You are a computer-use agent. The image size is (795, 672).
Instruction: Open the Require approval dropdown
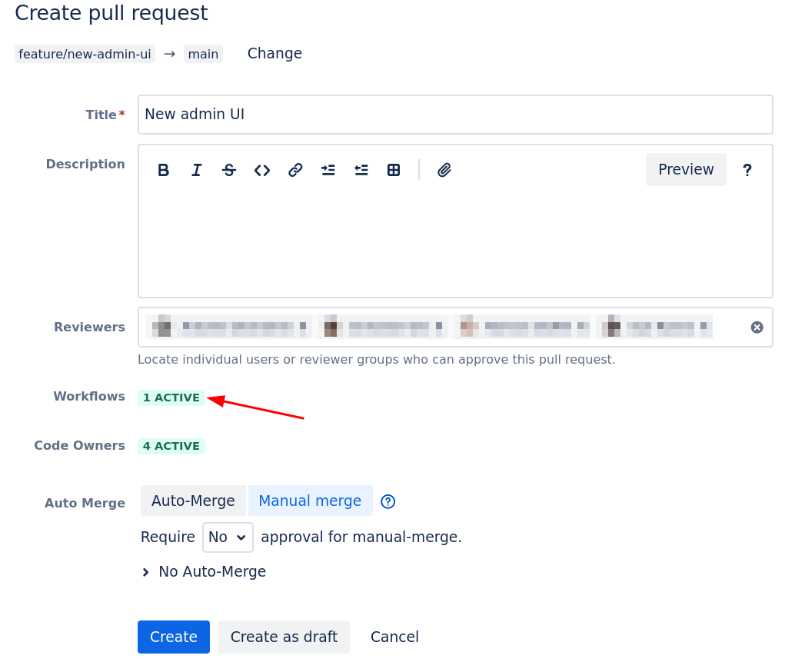[228, 537]
